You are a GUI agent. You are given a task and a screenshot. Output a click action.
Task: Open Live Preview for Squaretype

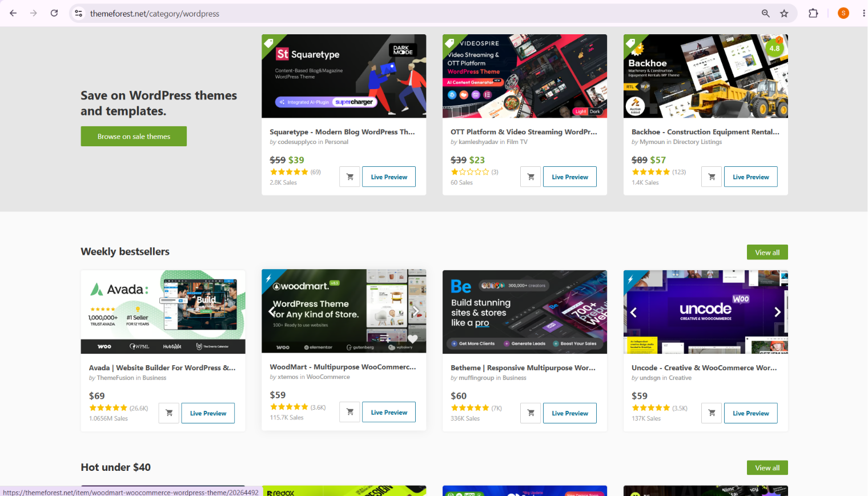pyautogui.click(x=389, y=177)
